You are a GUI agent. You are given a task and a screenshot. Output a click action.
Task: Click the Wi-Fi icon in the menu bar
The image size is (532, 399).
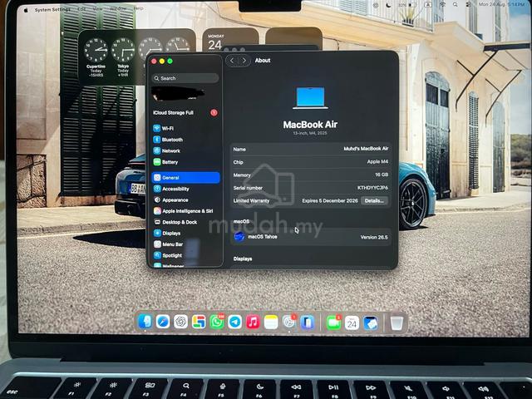pos(443,5)
